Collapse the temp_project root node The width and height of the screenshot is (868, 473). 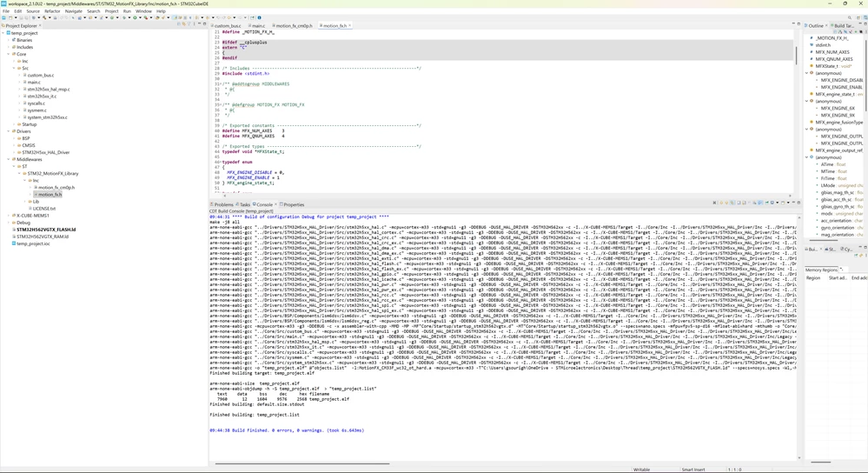pos(3,33)
